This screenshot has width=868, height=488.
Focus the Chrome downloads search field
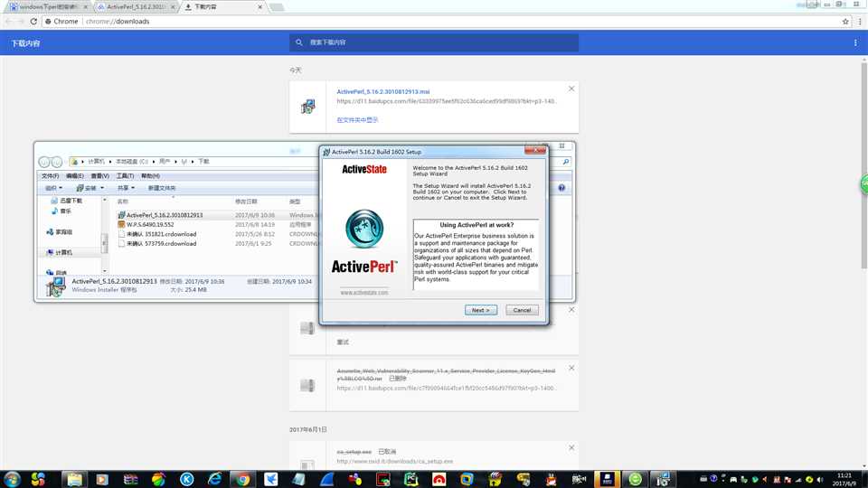[433, 42]
